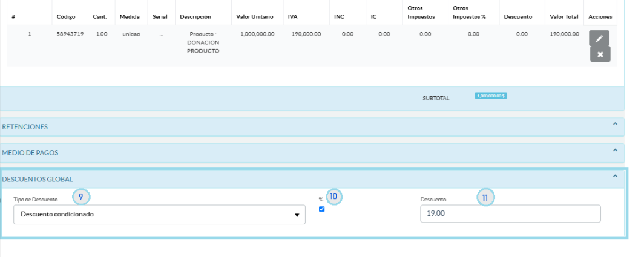Click the numbered marker 10 badge
The width and height of the screenshot is (644, 257).
334,196
